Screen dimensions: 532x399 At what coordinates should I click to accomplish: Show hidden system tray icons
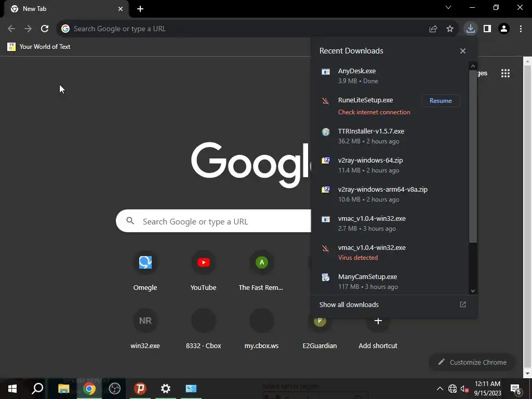[x=440, y=389]
